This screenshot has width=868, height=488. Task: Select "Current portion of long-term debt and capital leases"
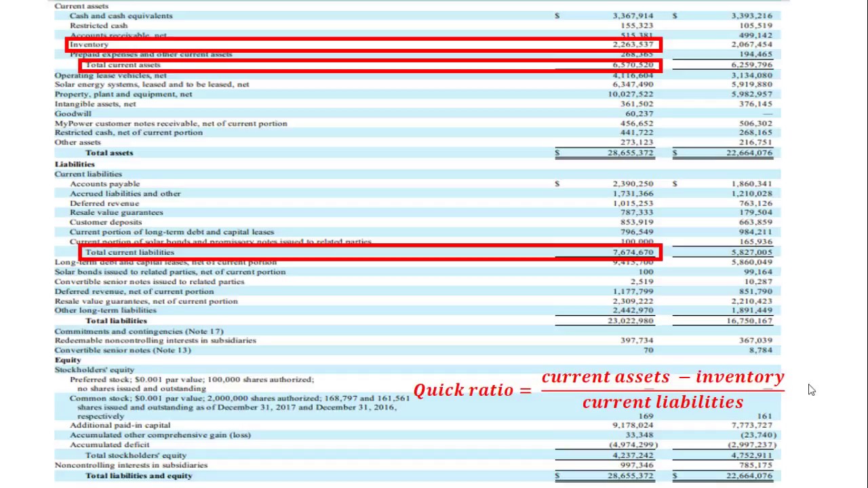[x=172, y=232]
